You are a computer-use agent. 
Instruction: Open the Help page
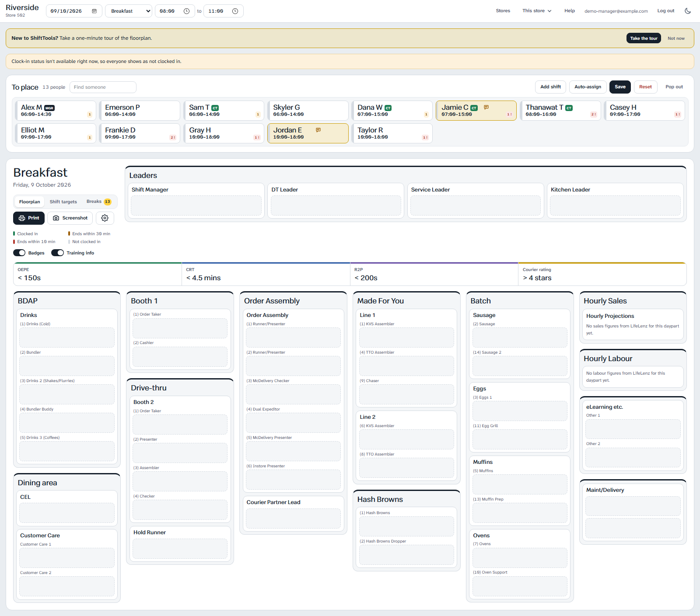tap(570, 11)
